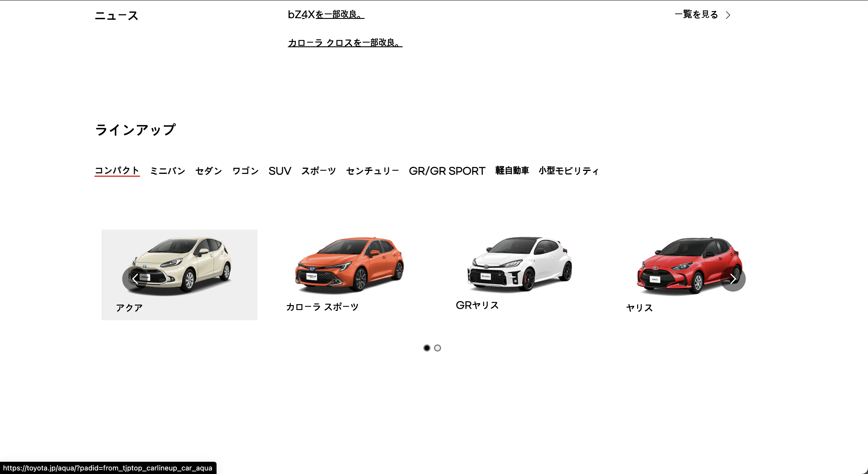Viewport: 868px width, 474px height.
Task: Switch to the センチュリー tab
Action: coord(372,171)
